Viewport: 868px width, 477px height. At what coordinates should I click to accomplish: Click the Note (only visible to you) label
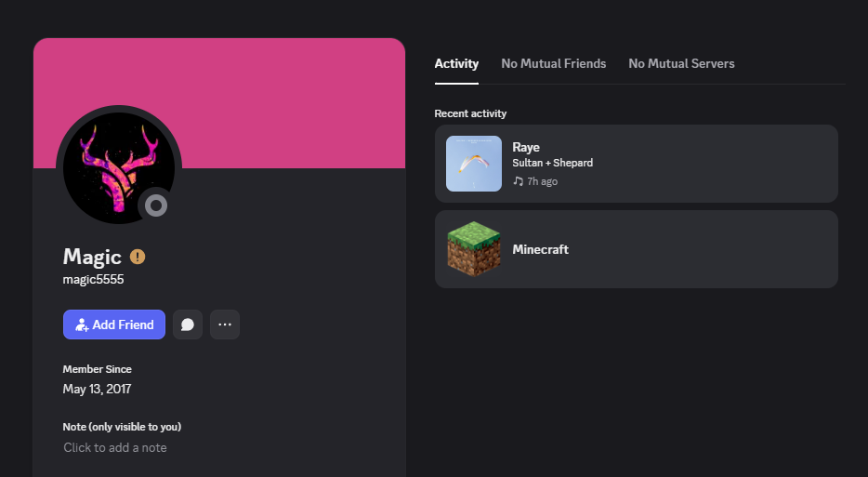pos(123,427)
